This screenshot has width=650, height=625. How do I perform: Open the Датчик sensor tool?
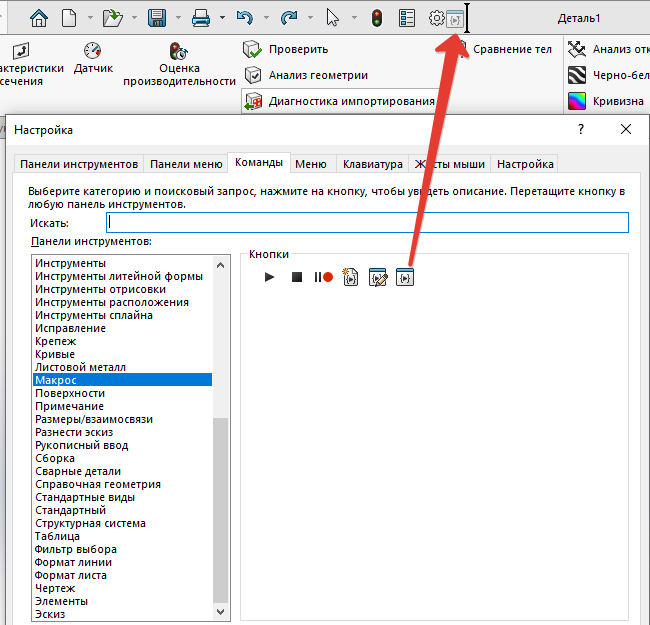pos(93,58)
